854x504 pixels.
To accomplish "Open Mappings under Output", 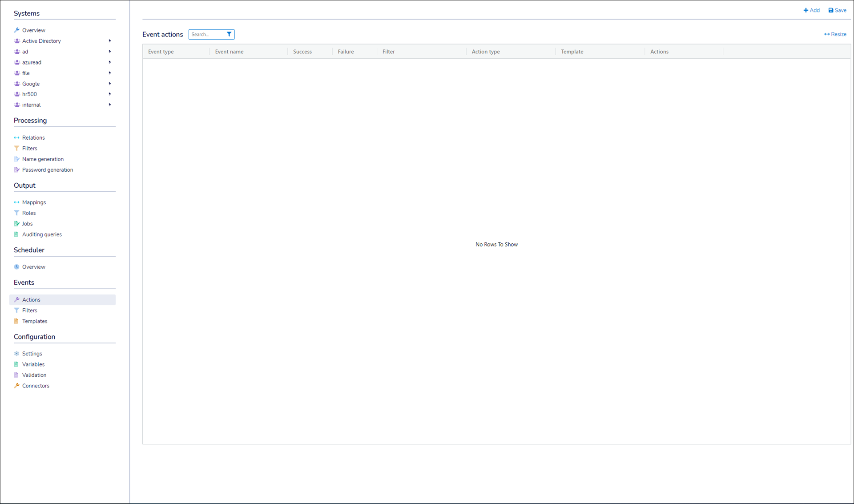I will [x=34, y=202].
